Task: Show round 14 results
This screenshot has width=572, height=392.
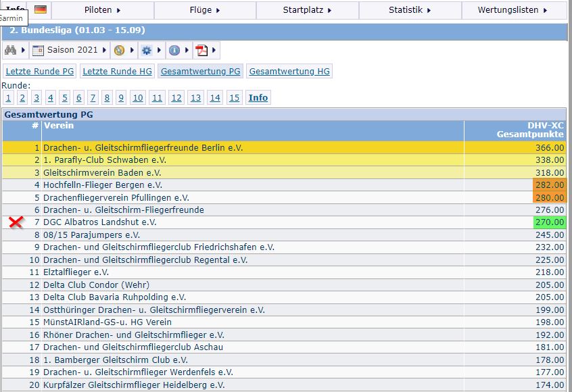Action: [215, 98]
